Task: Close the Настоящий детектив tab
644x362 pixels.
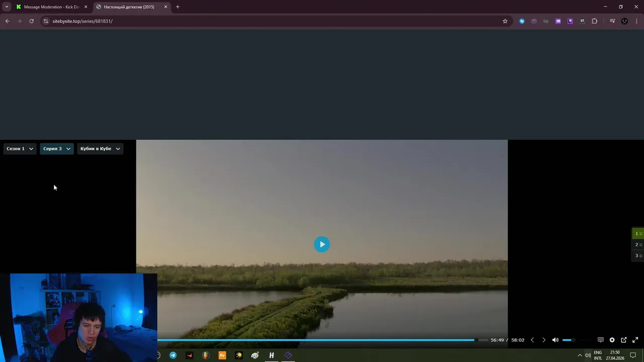Action: point(166,7)
